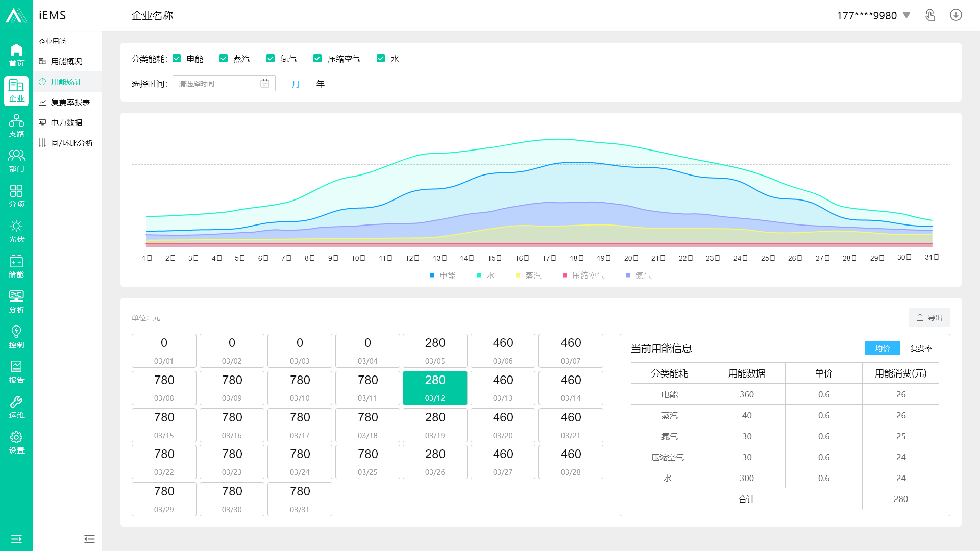980x551 pixels.
Task: Toggle 氮气 series in chart legend
Action: (x=639, y=275)
